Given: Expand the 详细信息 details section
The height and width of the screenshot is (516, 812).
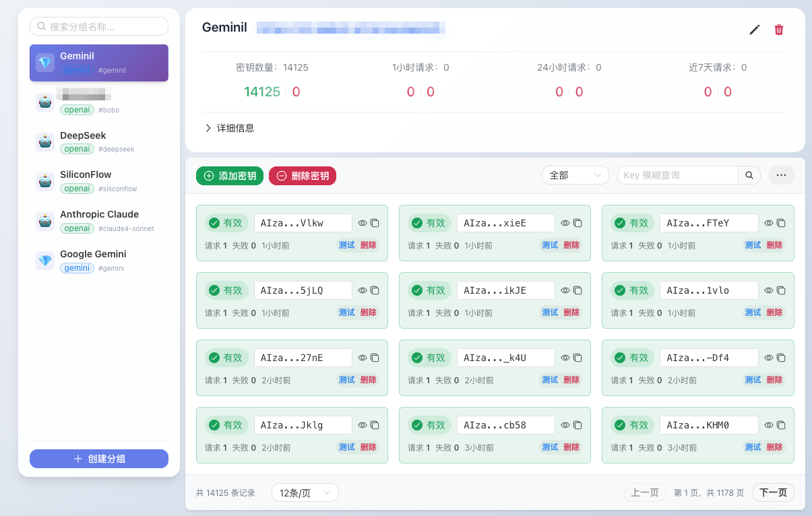Looking at the screenshot, I should pos(229,128).
